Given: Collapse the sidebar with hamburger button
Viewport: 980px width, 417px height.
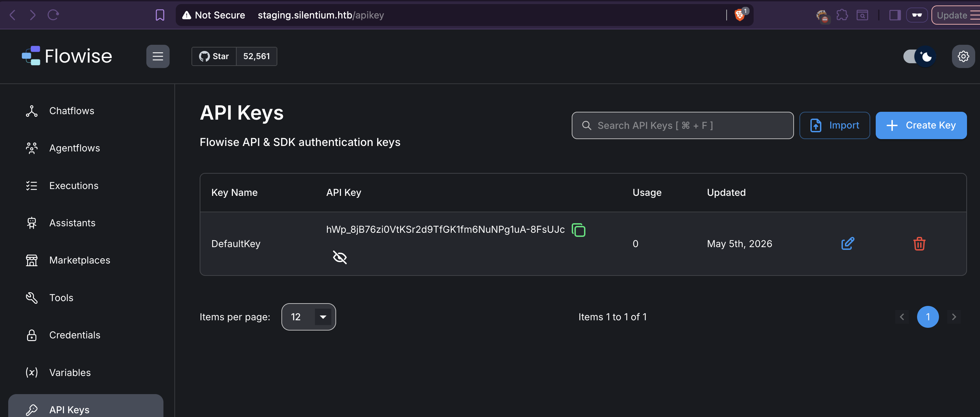Looking at the screenshot, I should pyautogui.click(x=158, y=57).
